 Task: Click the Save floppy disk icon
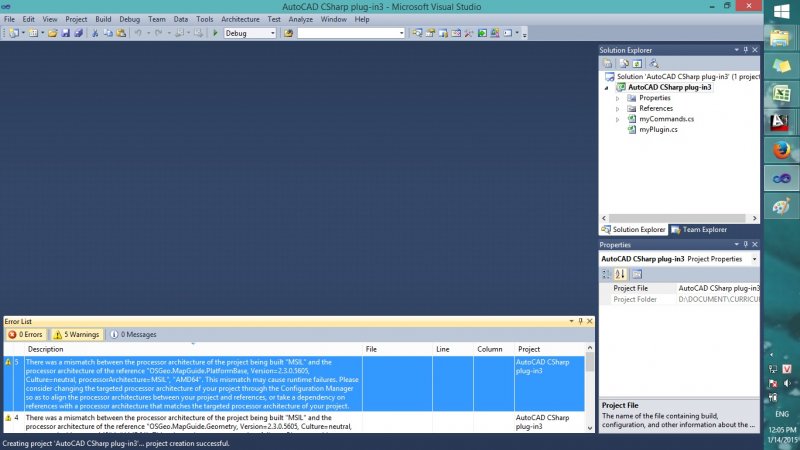[x=65, y=33]
